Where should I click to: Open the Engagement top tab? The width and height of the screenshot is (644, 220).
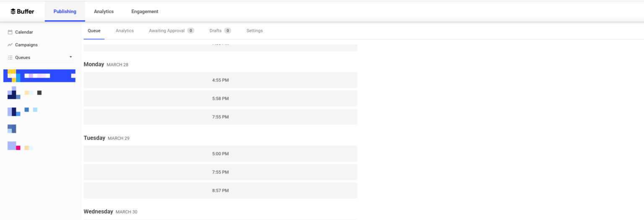[145, 11]
